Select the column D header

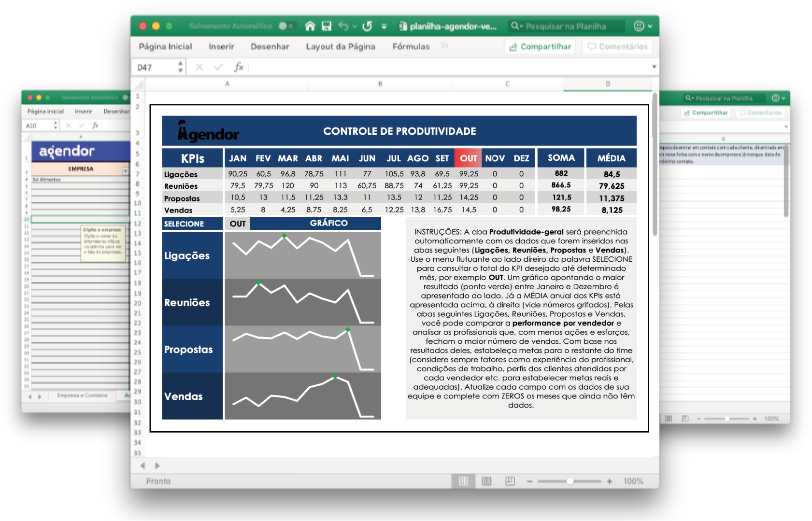tap(608, 84)
